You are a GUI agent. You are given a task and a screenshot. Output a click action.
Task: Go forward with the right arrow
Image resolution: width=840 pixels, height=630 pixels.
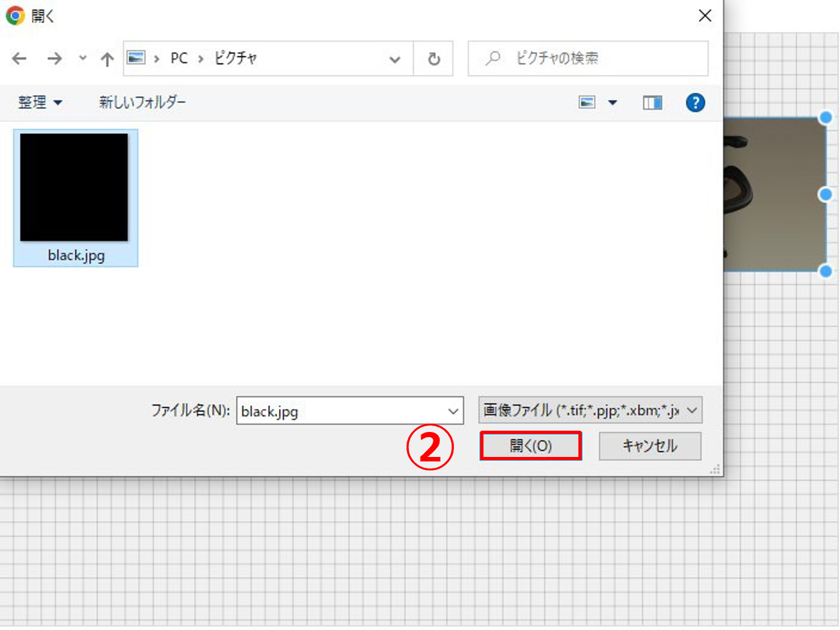[x=55, y=59]
